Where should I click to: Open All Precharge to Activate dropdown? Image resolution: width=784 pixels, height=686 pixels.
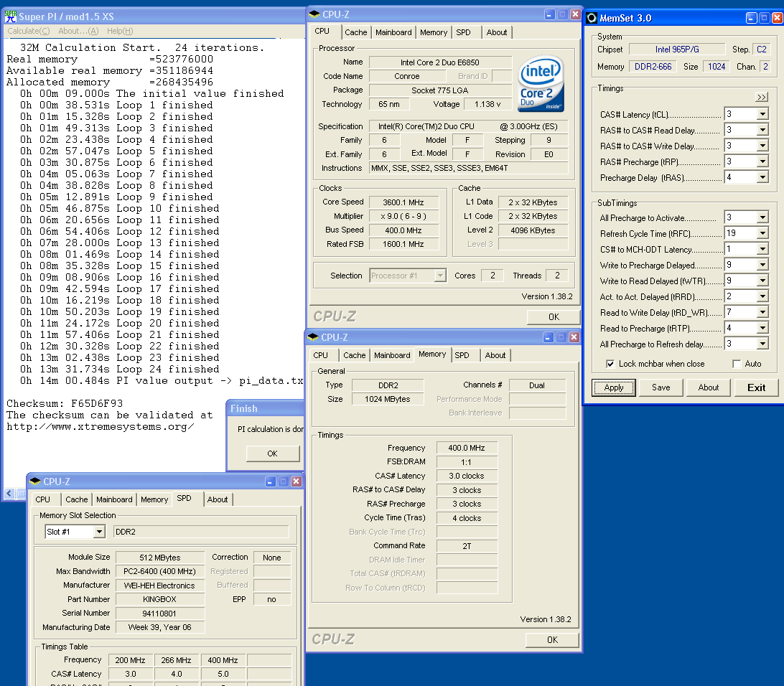point(762,217)
